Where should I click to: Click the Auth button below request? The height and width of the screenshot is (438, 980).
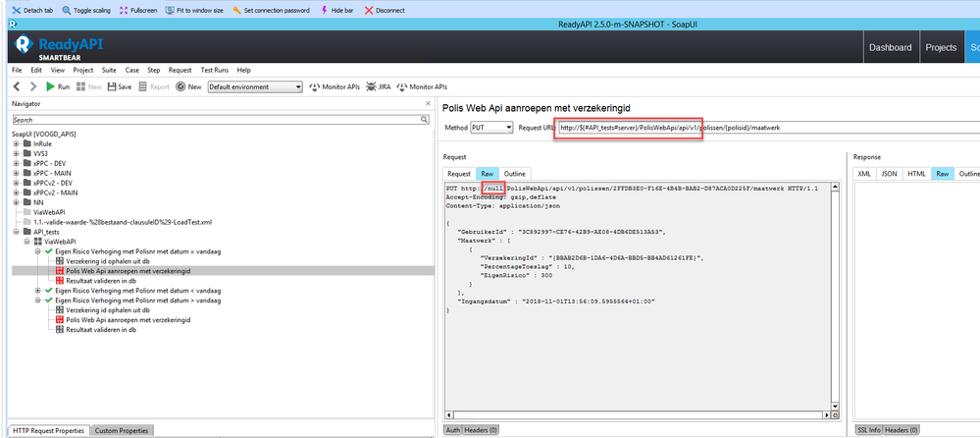(x=452, y=430)
